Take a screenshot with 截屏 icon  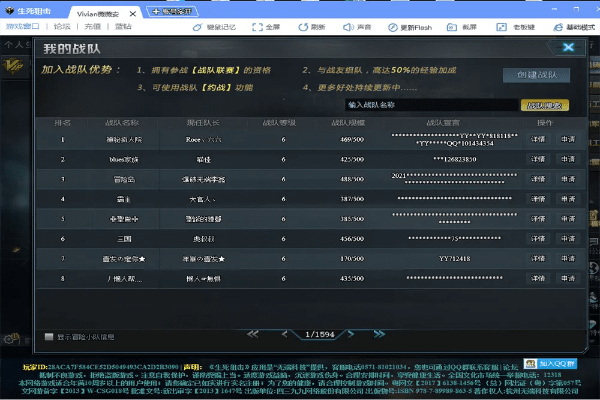452,27
